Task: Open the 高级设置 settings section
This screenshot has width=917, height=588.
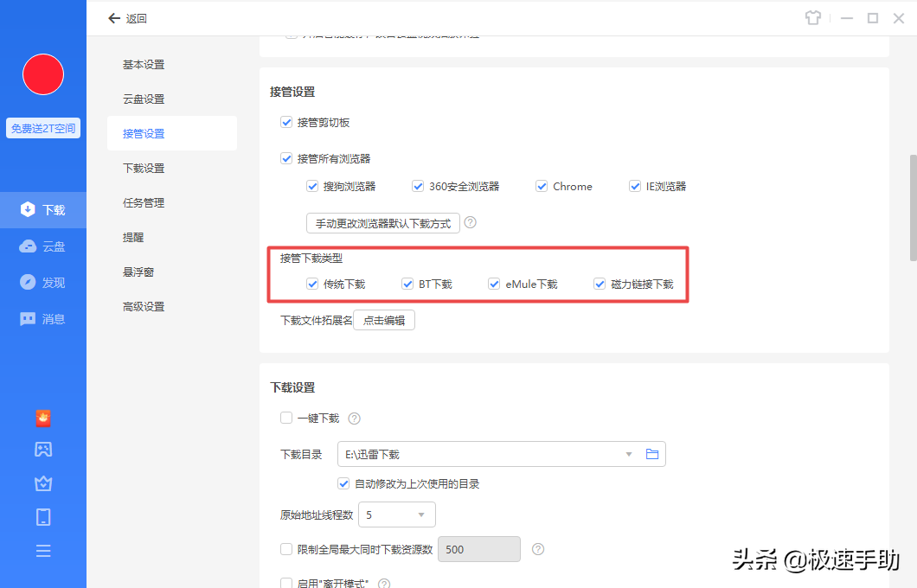Action: [x=144, y=306]
